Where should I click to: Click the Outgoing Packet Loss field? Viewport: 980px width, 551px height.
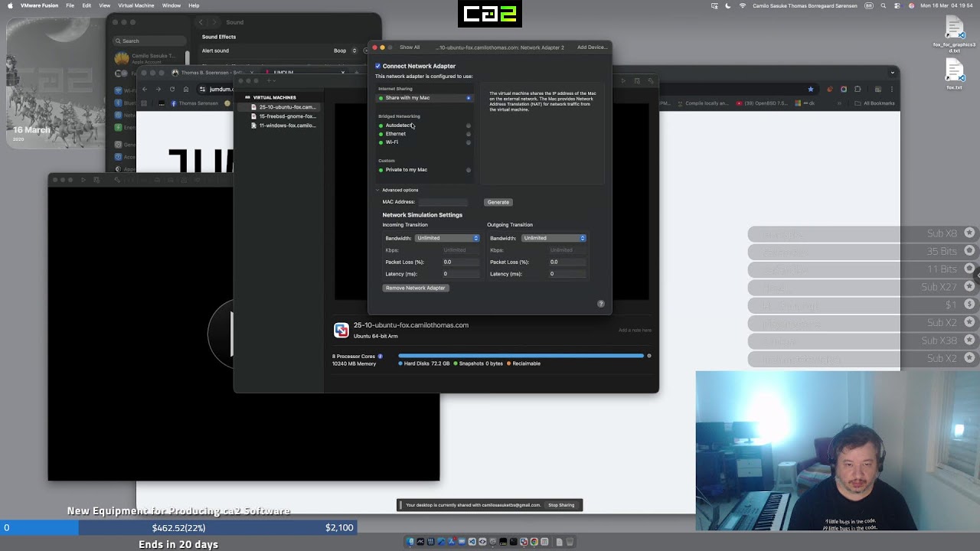coord(567,262)
